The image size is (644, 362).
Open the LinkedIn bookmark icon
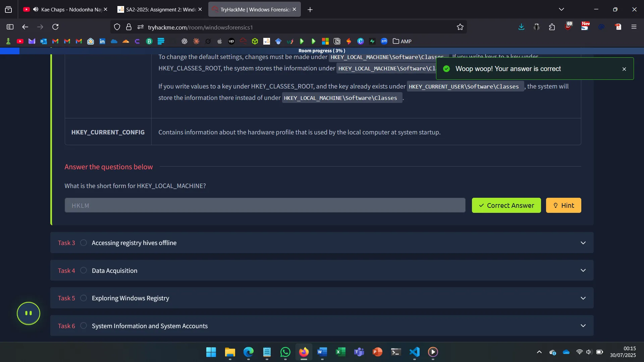click(x=102, y=41)
